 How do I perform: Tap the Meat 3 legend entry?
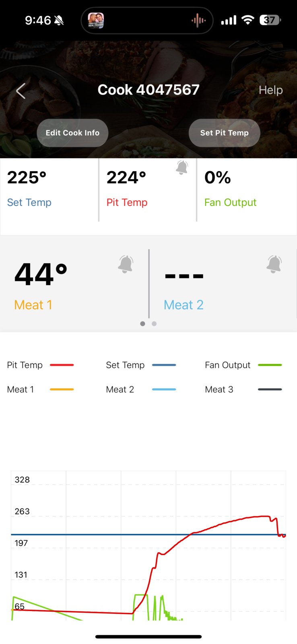coord(243,389)
